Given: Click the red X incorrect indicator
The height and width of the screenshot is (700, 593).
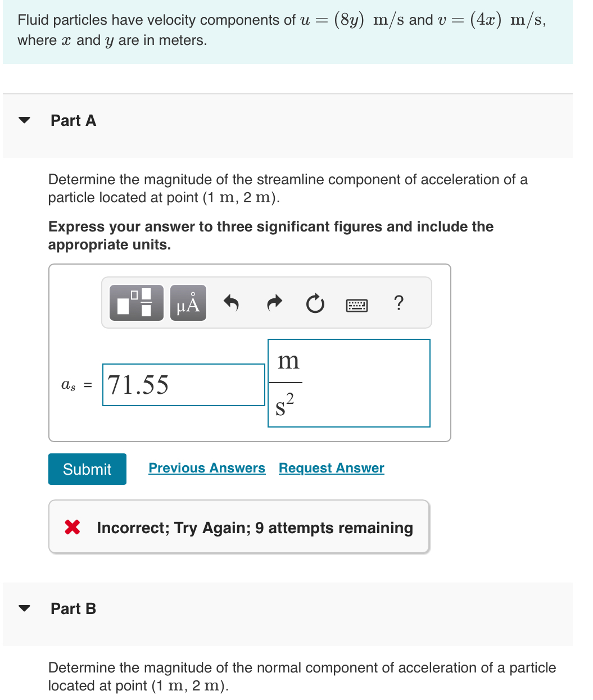Looking at the screenshot, I should coord(71,527).
